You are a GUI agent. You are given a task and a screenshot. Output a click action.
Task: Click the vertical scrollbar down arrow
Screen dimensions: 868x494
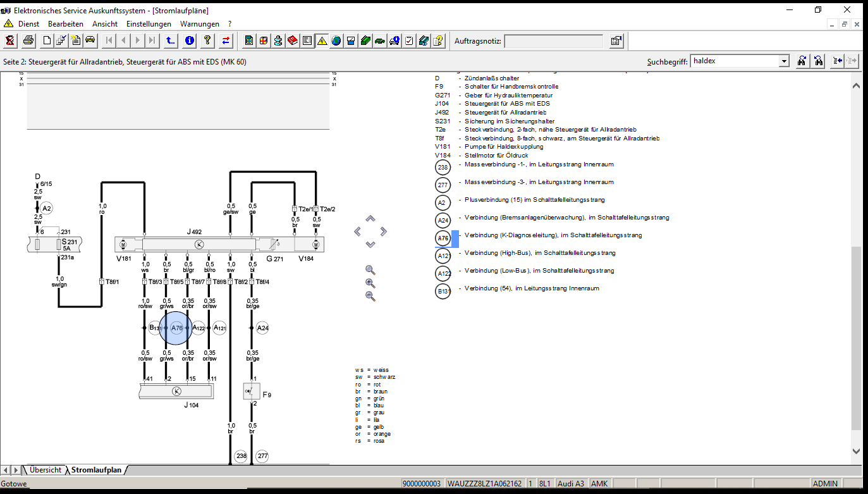click(857, 451)
